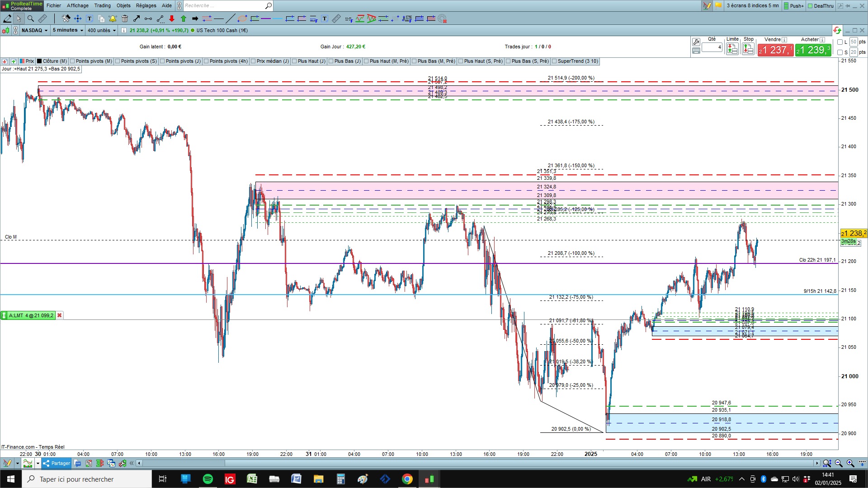868x488 pixels.
Task: Open the NASDAQ list dropdown
Action: 34,30
